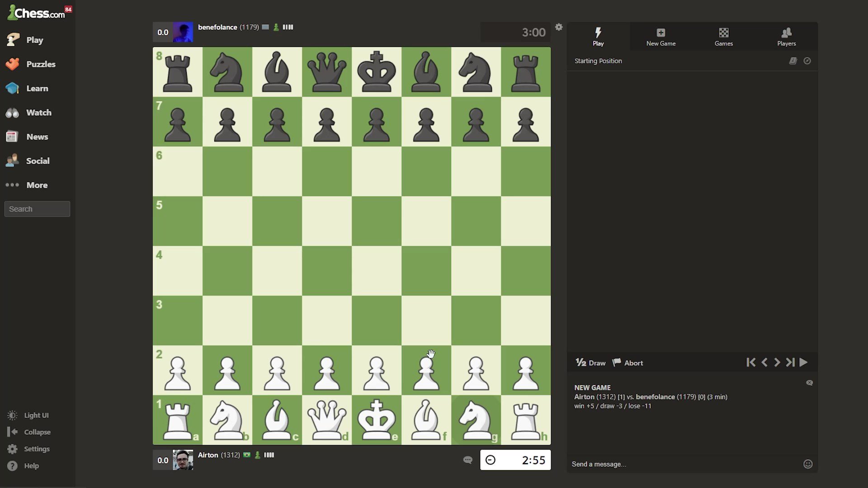Click the empty e4 square
The height and width of the screenshot is (488, 868).
377,271
